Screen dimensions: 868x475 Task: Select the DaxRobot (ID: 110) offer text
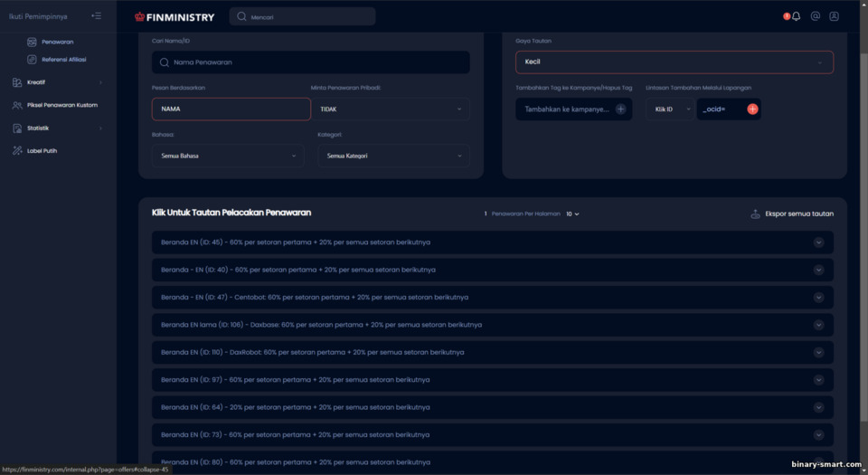pos(312,353)
